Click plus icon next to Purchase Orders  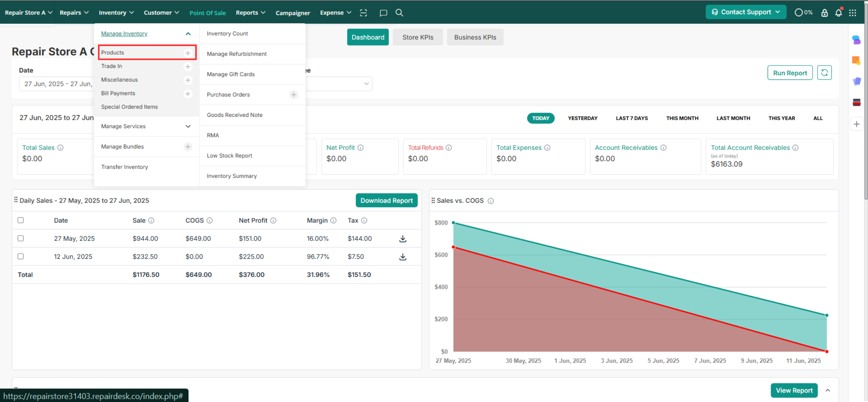pyautogui.click(x=293, y=95)
